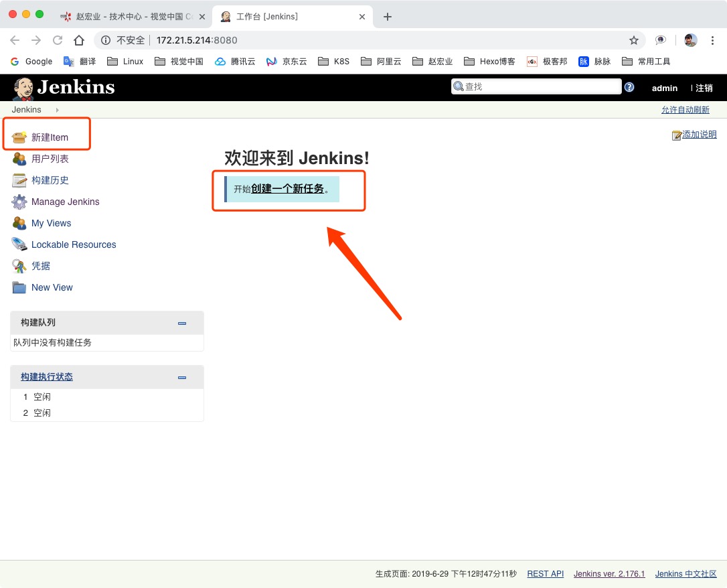Click the Lockable Resources text link
Screen dimensions: 727x588
(x=74, y=244)
